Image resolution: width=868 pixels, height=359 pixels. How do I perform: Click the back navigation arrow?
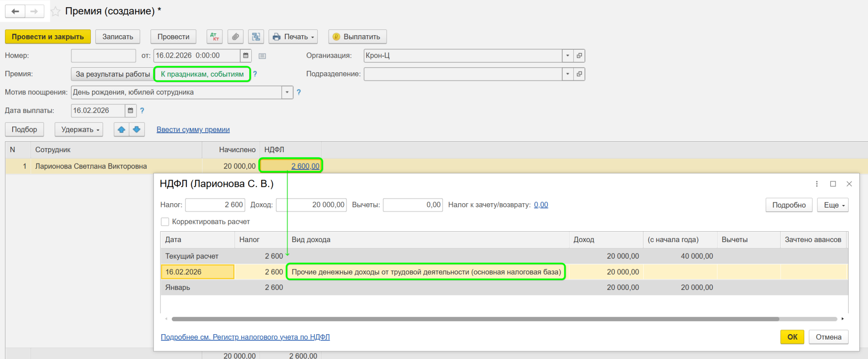coord(15,11)
